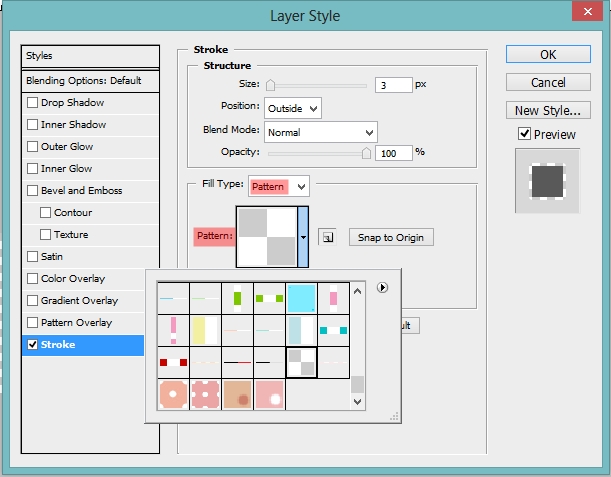Enable the Inner Shadow checkbox
Image resolution: width=611 pixels, height=477 pixels.
(x=32, y=124)
